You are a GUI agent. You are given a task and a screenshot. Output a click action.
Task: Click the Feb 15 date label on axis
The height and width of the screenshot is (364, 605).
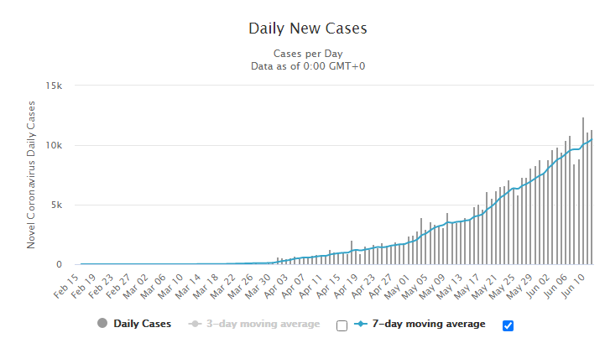coord(67,286)
